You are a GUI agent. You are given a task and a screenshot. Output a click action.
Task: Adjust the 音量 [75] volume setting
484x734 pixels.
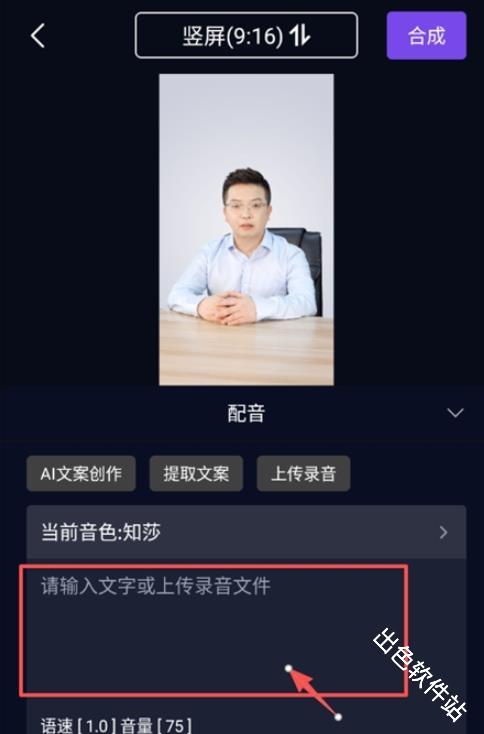pyautogui.click(x=156, y=726)
